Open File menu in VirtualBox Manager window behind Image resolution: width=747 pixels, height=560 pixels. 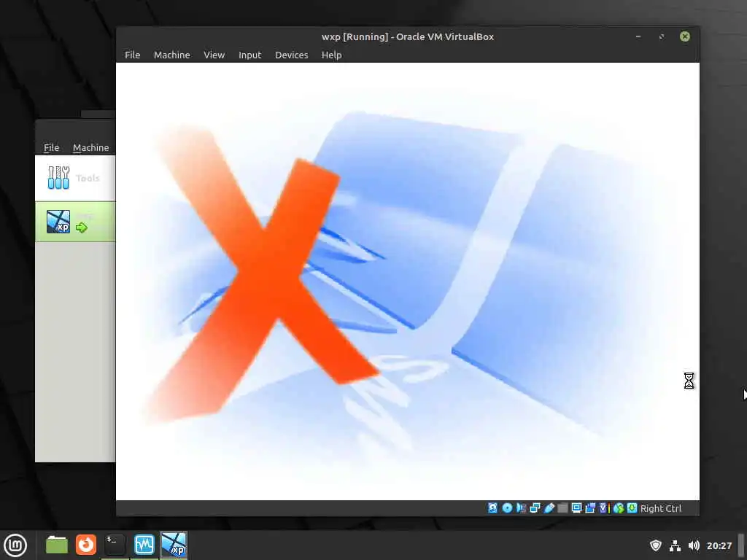pyautogui.click(x=52, y=147)
